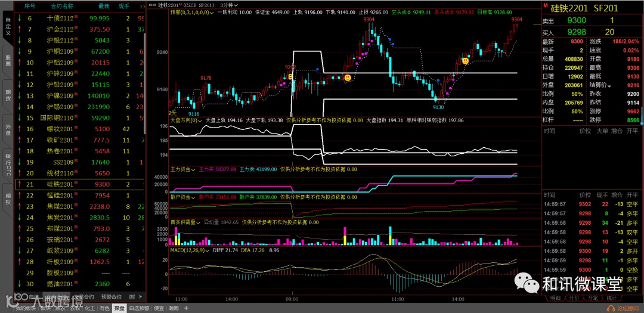This screenshot has height=313, width=644.
Task: Open the 化工 bottom page tab
Action: coord(89,308)
